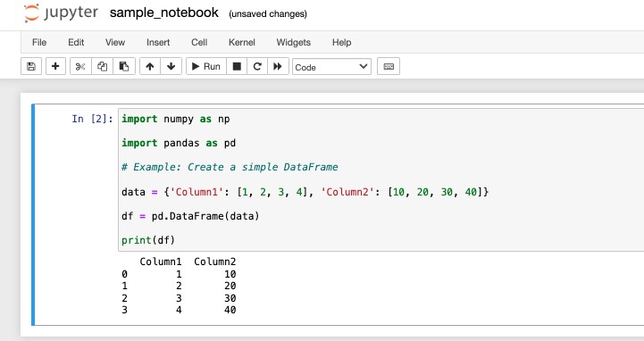
Task: Interrupt the kernel with the stop square
Action: 237,66
